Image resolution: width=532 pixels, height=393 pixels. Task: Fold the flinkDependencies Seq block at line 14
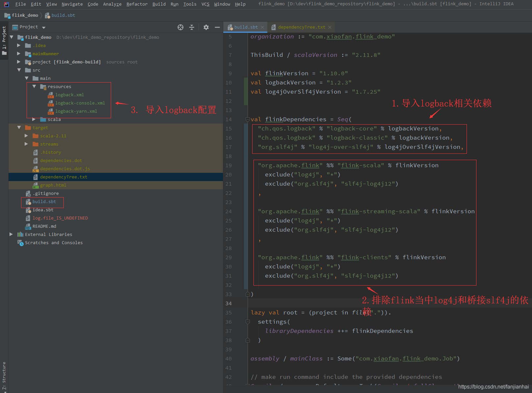coord(248,120)
